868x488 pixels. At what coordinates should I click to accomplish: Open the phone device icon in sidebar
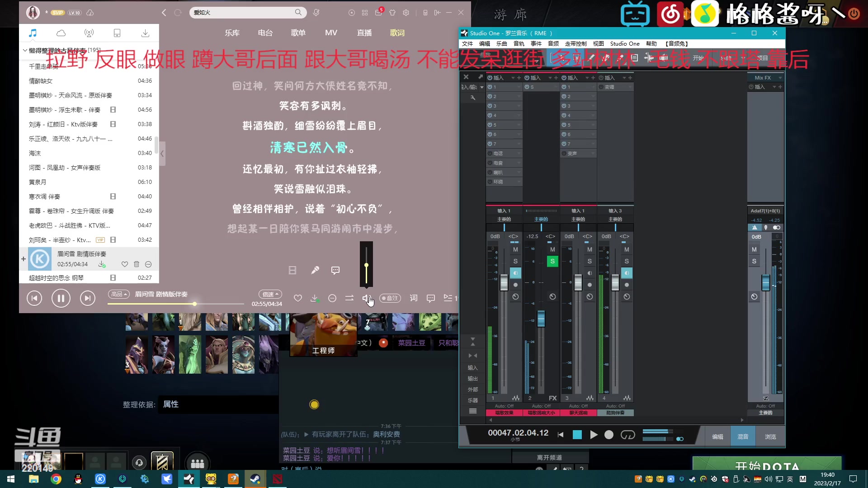click(x=117, y=33)
